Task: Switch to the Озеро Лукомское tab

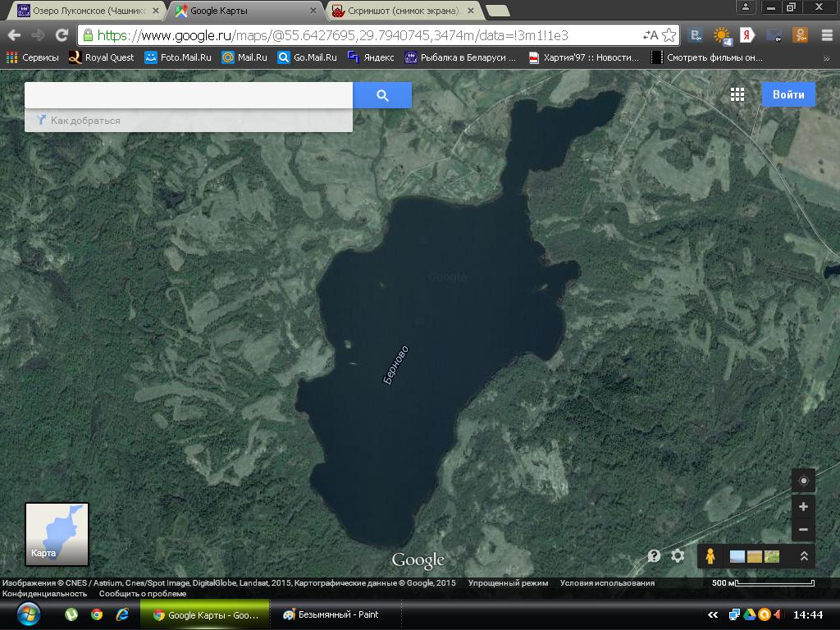Action: tap(82, 11)
